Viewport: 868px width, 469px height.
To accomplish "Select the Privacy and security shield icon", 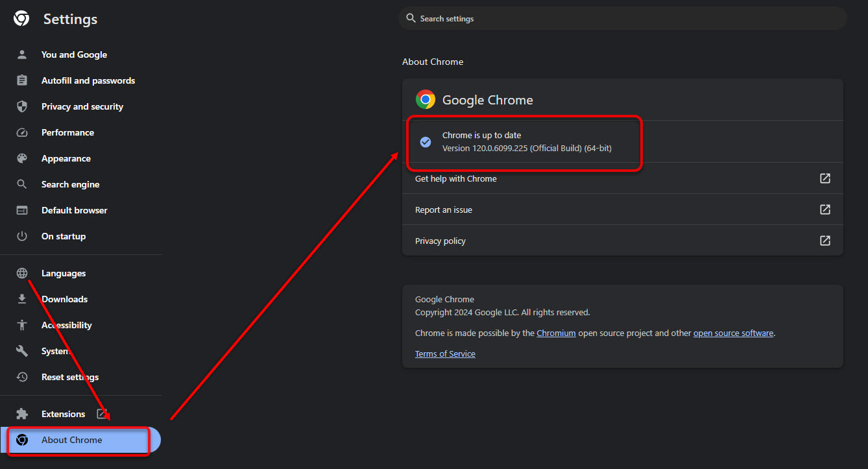I will pos(22,106).
